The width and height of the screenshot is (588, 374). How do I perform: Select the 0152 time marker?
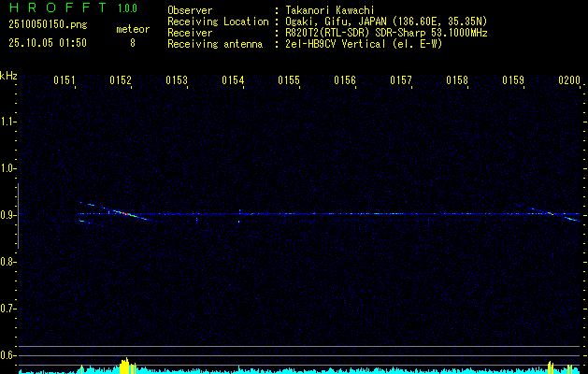click(121, 81)
